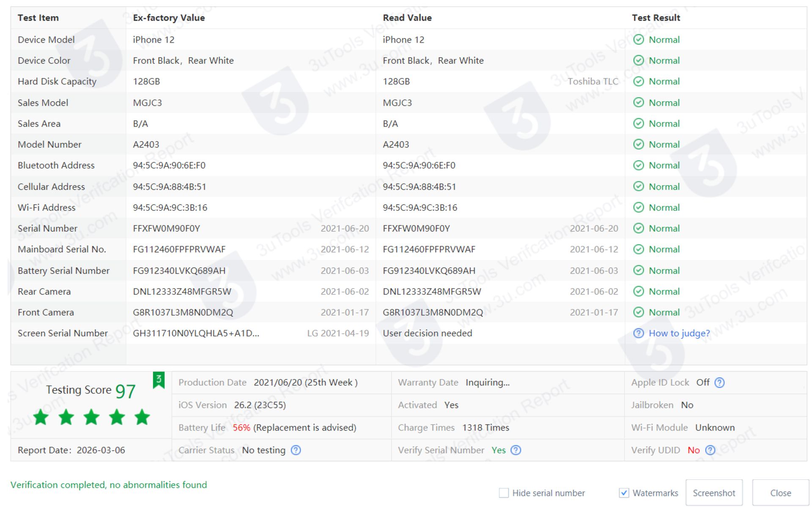Enable the Hide serial number checkbox
Screen dimensions: 812x510
504,493
